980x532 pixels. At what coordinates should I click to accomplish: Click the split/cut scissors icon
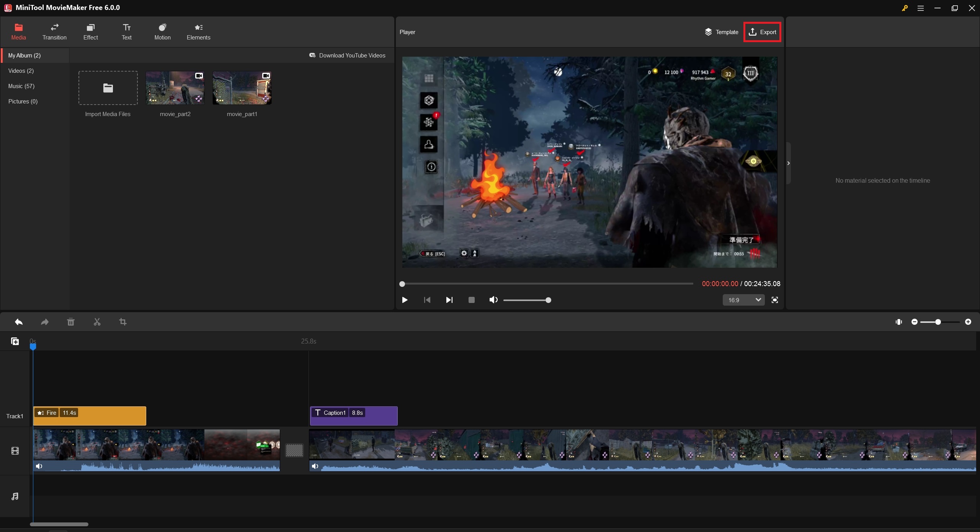96,322
